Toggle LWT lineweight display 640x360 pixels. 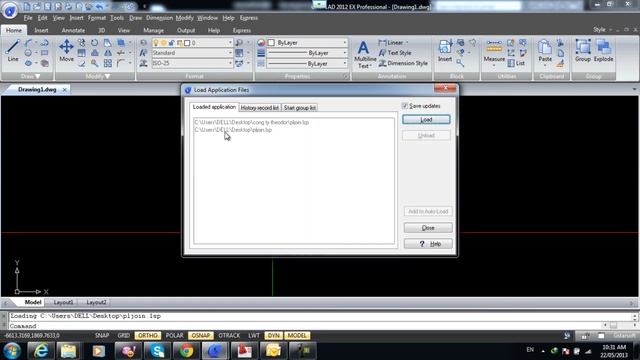[x=253, y=336]
